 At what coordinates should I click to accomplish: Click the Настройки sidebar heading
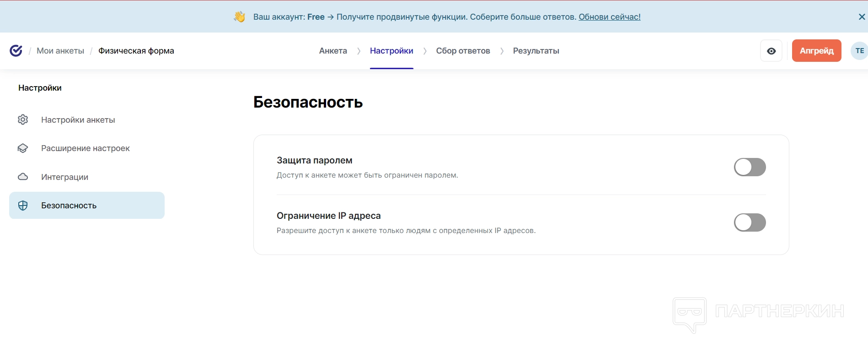tap(40, 88)
